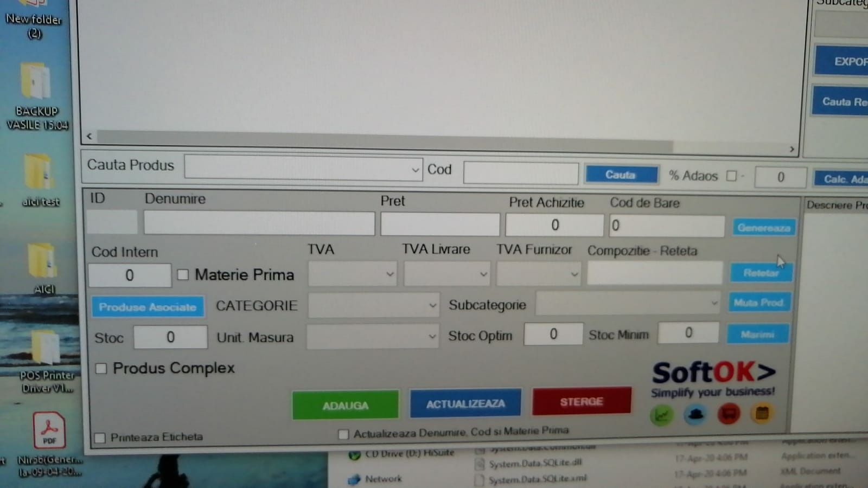The image size is (868, 488).
Task: Open the TVA dropdown
Action: (353, 274)
